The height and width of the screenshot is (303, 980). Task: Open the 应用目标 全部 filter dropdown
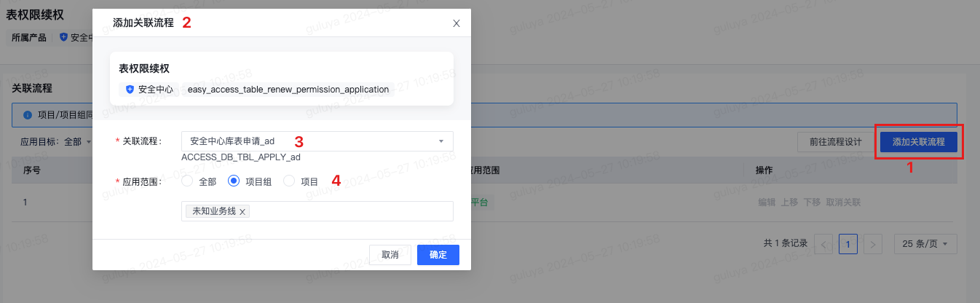coord(77,142)
